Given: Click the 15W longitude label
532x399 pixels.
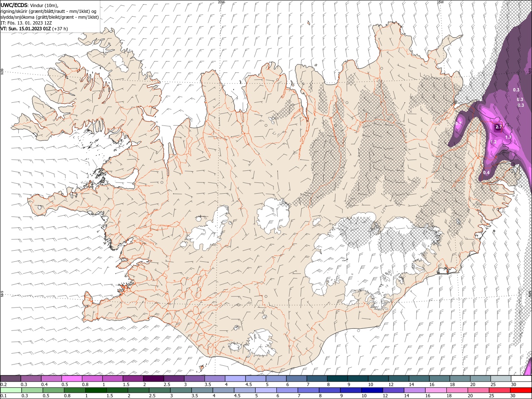Looking at the screenshot, I should click(440, 2).
